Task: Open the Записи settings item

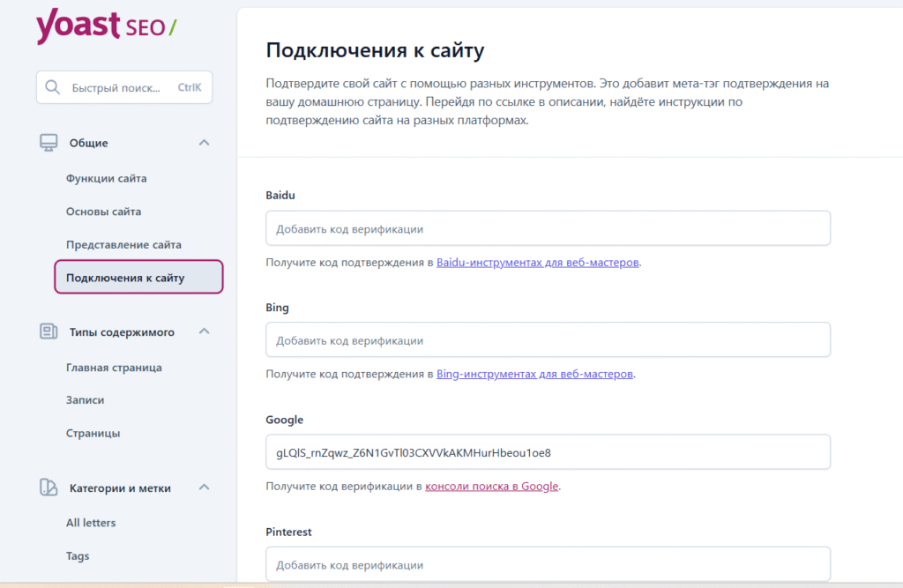Action: (x=85, y=399)
